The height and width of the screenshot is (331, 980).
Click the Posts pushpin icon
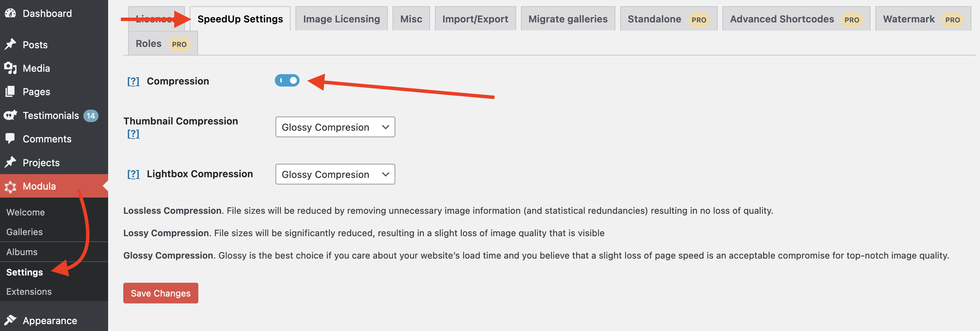tap(10, 44)
